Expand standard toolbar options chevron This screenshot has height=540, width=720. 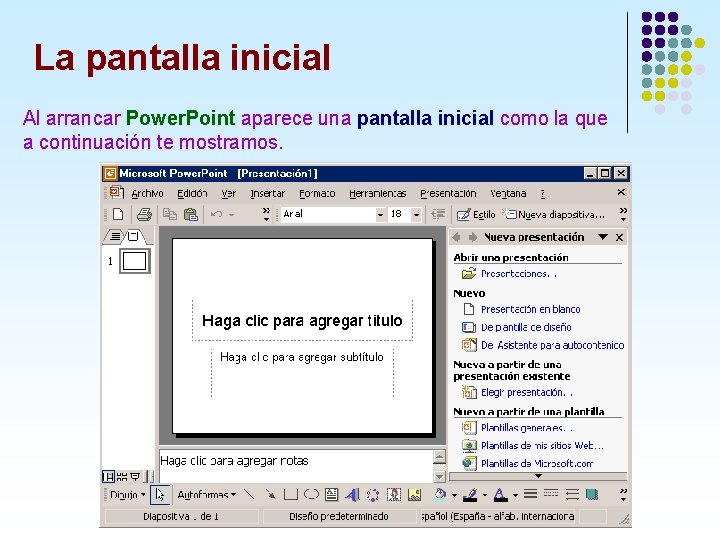point(266,214)
